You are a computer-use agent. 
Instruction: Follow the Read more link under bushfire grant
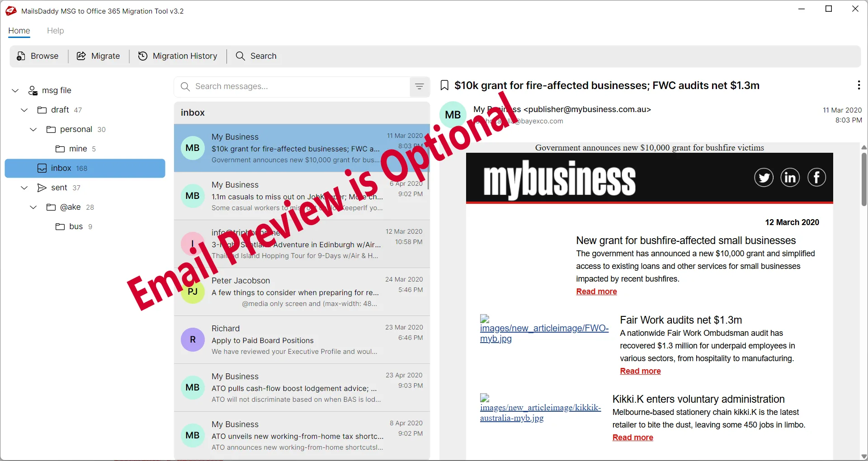point(596,292)
